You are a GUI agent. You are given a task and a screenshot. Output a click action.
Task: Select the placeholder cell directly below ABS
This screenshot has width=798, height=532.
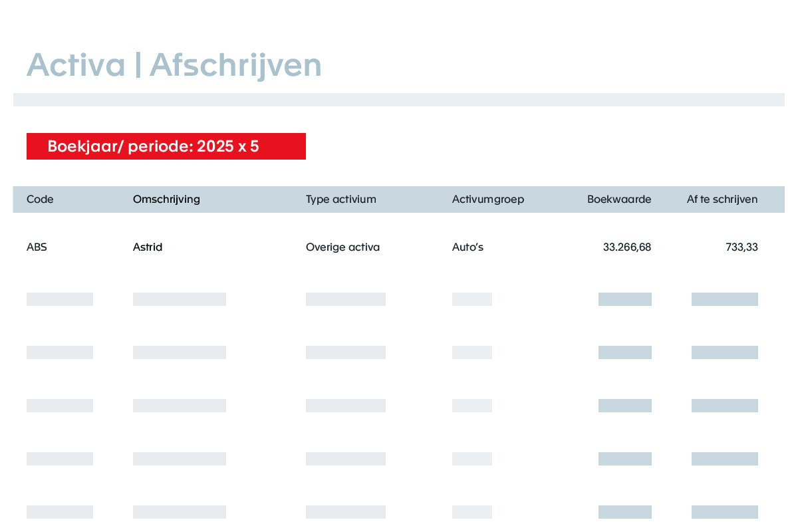(x=60, y=299)
